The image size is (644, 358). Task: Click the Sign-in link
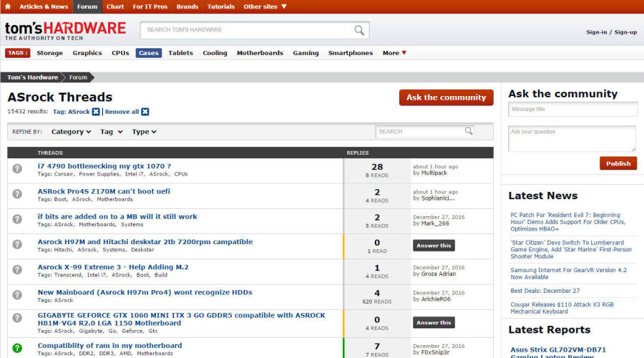click(x=596, y=32)
